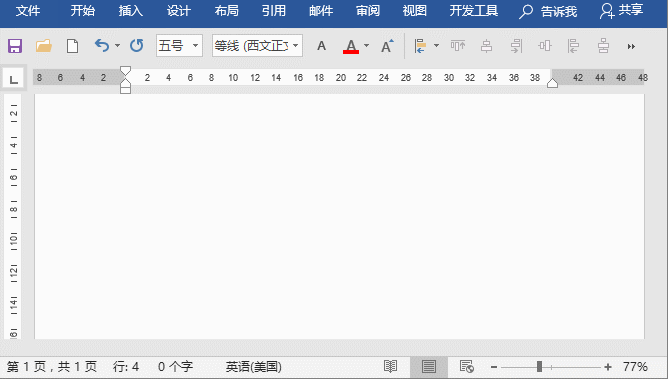Open the font color dropdown arrow

[366, 45]
